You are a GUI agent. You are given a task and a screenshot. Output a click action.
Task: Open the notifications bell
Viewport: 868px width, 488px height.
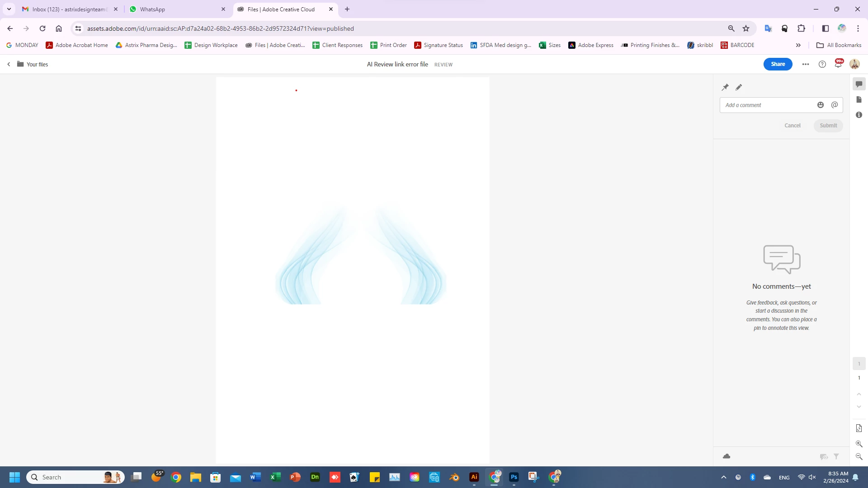[x=838, y=64]
